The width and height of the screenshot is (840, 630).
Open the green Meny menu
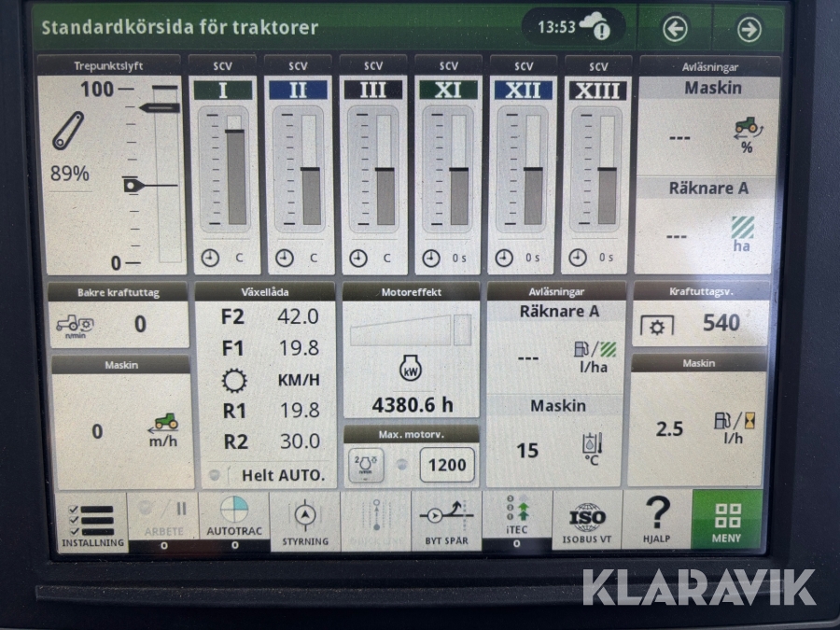tap(727, 521)
